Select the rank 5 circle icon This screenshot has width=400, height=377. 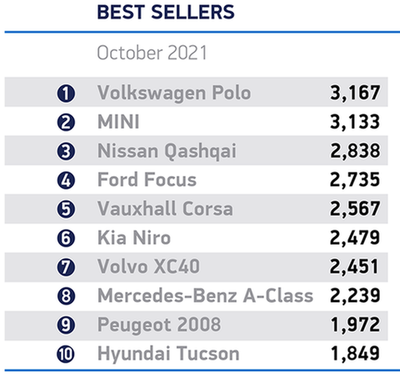66,209
